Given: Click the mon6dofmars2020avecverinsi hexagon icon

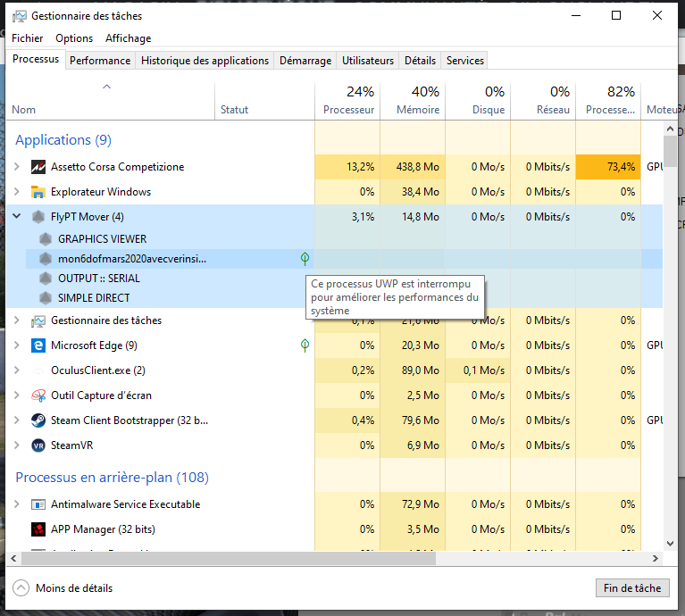Looking at the screenshot, I should click(x=46, y=258).
